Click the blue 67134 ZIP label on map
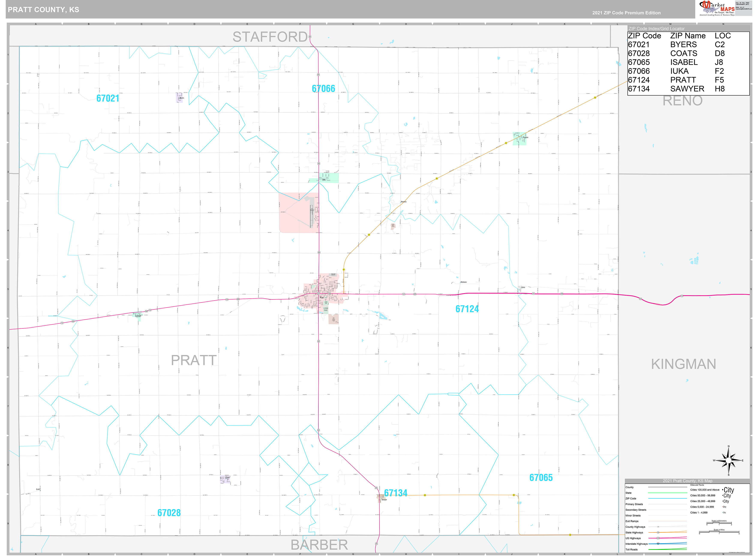The height and width of the screenshot is (557, 756). (396, 493)
